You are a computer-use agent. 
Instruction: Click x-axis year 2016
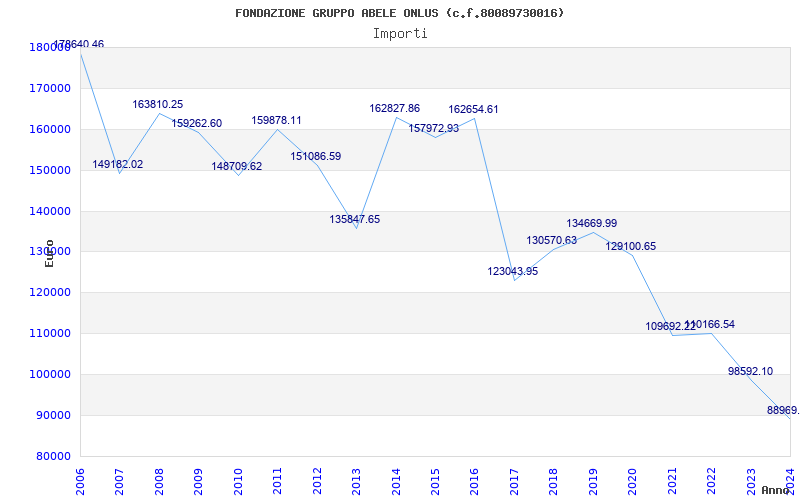tap(474, 480)
